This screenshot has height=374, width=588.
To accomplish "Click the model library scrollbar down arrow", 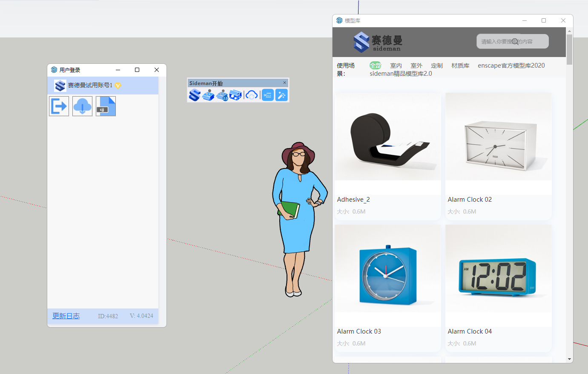I will (569, 359).
